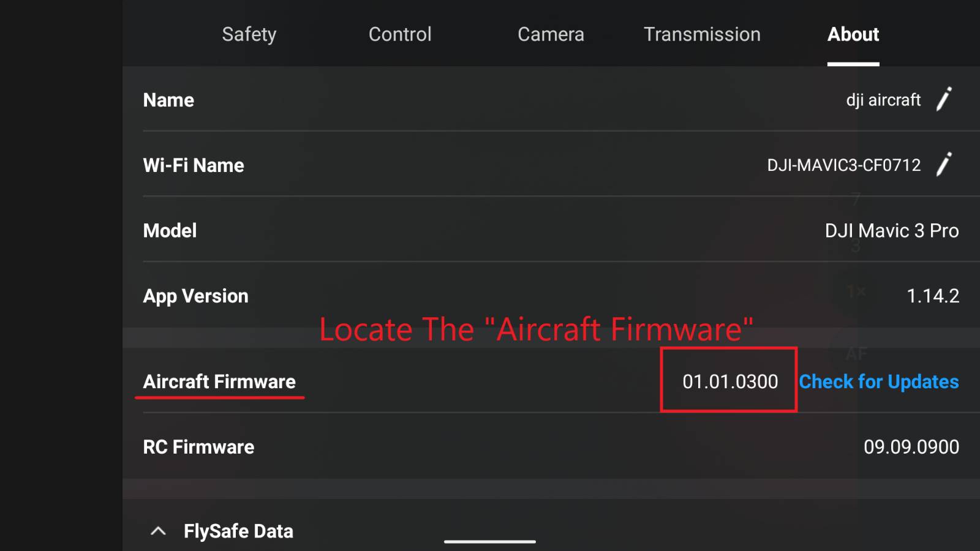The image size is (980, 551).
Task: Tap the Aircraft Firmware row label
Action: 219,381
